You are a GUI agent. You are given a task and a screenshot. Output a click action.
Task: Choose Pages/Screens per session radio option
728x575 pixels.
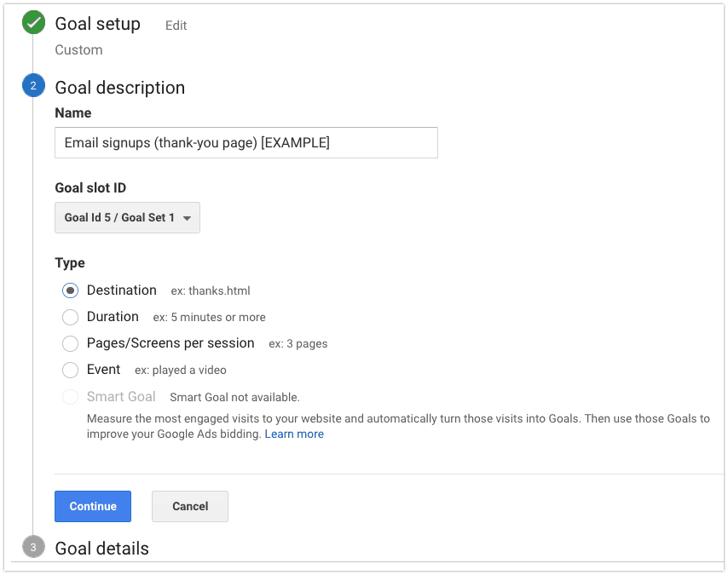click(x=70, y=344)
